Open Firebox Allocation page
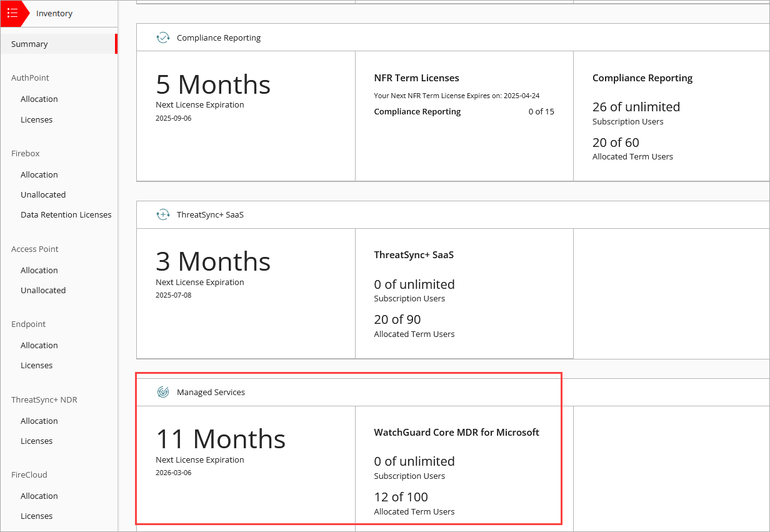Screen dimensions: 770x532 (x=39, y=174)
